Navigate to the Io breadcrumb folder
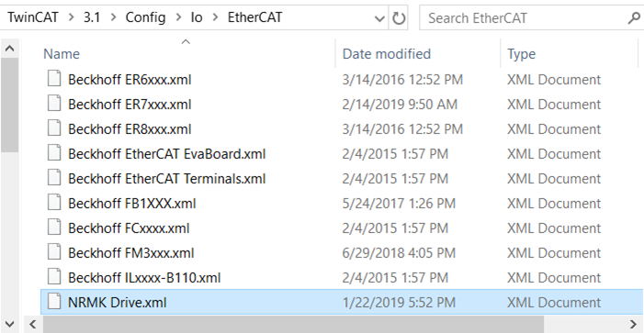Screen dimensions: 644x333 (197, 17)
